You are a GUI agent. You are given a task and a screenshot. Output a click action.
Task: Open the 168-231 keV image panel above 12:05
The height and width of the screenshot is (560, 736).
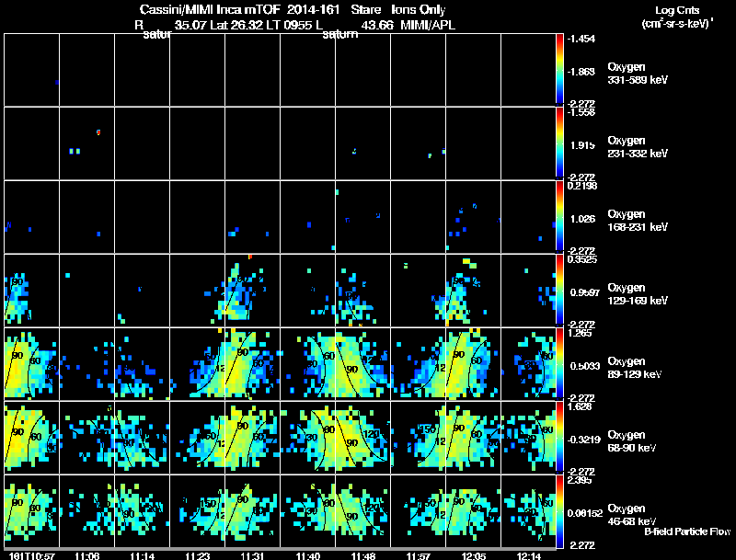point(473,217)
